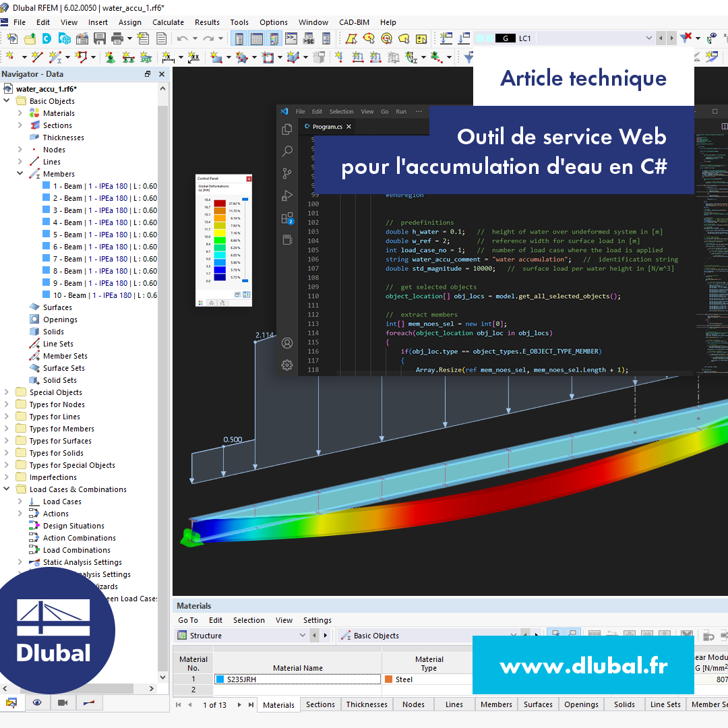Click the Print icon

tap(117, 38)
